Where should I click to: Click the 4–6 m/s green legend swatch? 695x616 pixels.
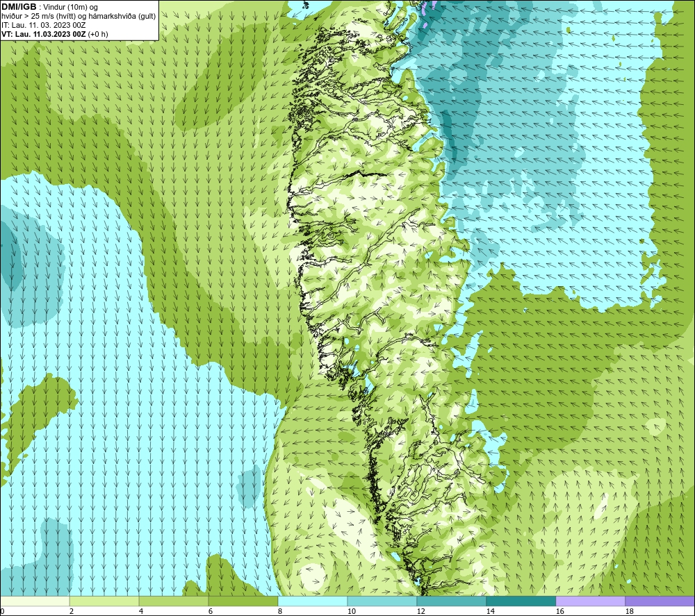pos(174,601)
